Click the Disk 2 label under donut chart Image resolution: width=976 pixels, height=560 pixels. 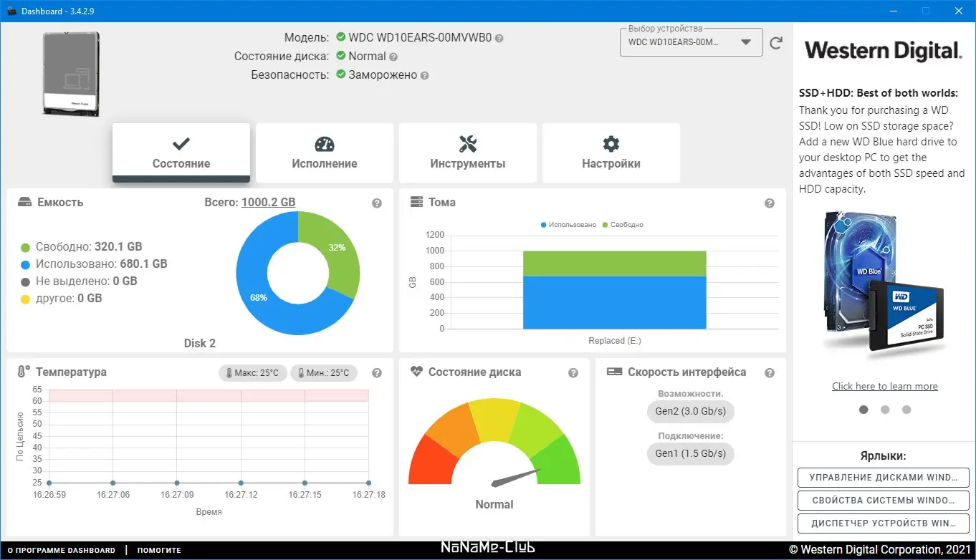200,344
